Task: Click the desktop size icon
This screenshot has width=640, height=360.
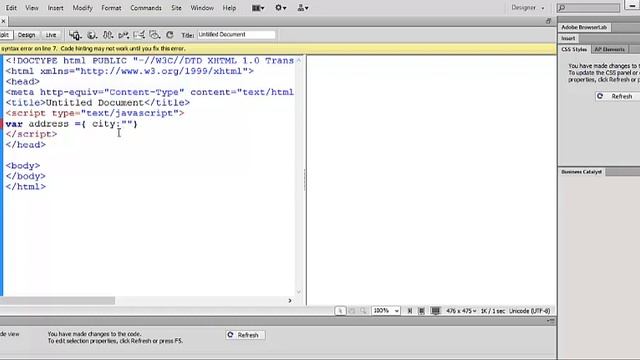Action: click(x=436, y=311)
